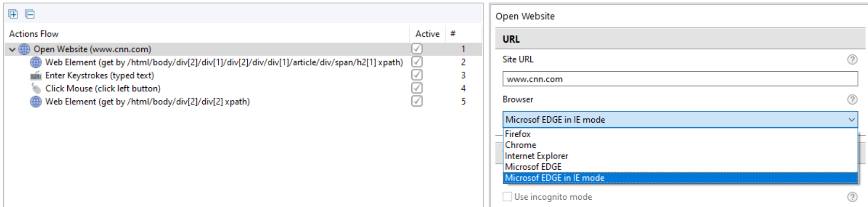
Task: Click the expand all actions icon
Action: tap(14, 14)
